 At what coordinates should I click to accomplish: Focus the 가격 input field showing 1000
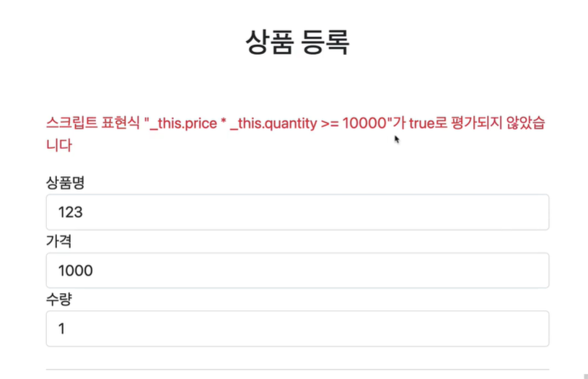pos(297,270)
